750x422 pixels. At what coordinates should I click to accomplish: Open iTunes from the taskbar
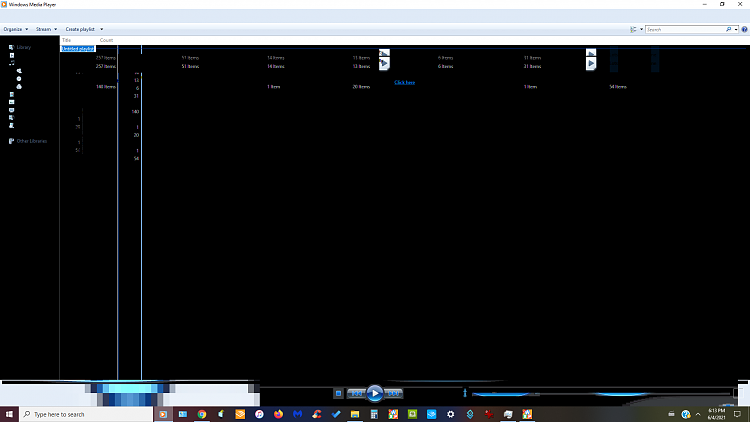259,414
